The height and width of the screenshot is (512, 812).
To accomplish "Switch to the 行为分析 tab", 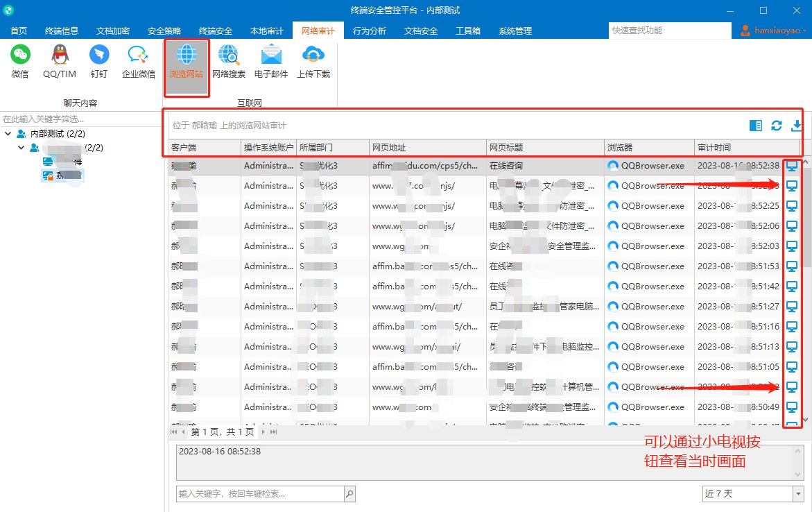I will click(x=370, y=31).
